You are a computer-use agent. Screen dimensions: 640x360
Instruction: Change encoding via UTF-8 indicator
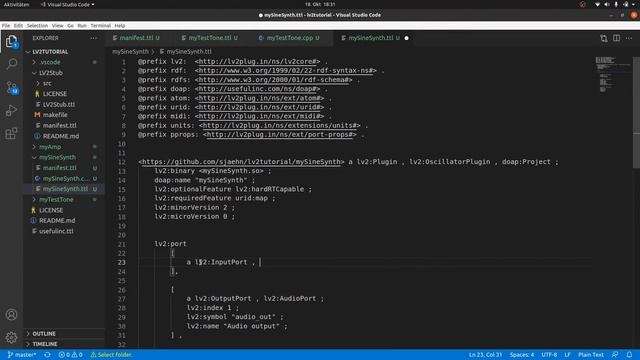[549, 355]
